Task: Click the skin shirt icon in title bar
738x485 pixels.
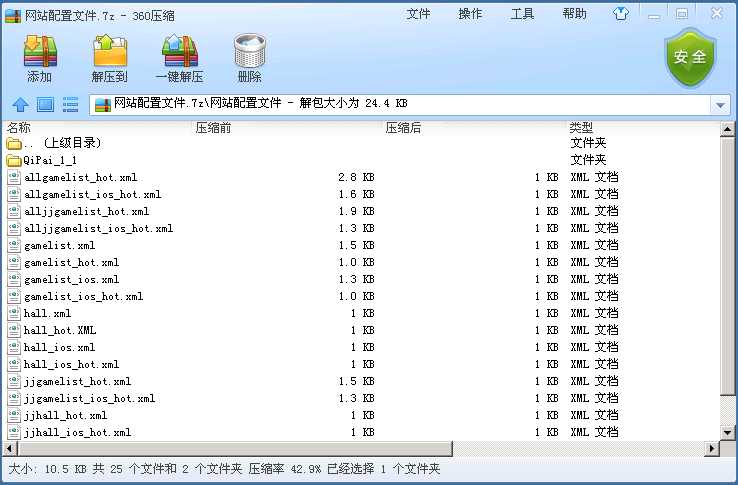Action: pos(621,14)
